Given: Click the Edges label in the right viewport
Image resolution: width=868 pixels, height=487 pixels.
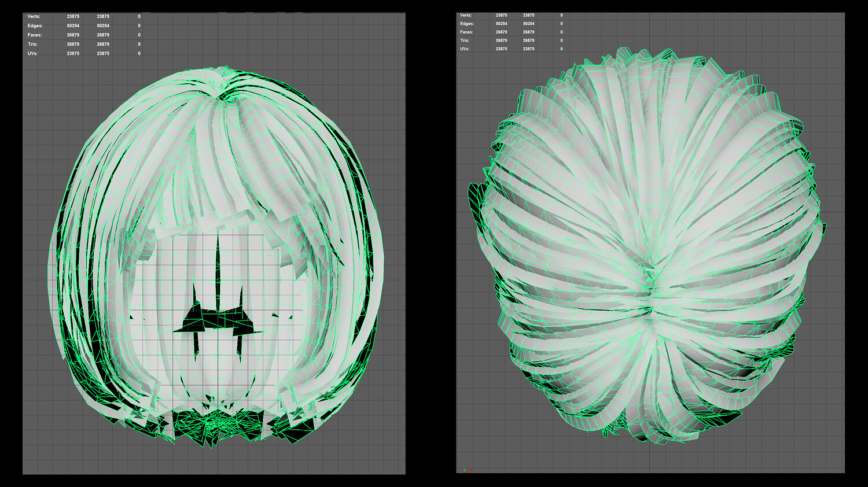Looking at the screenshot, I should point(466,24).
